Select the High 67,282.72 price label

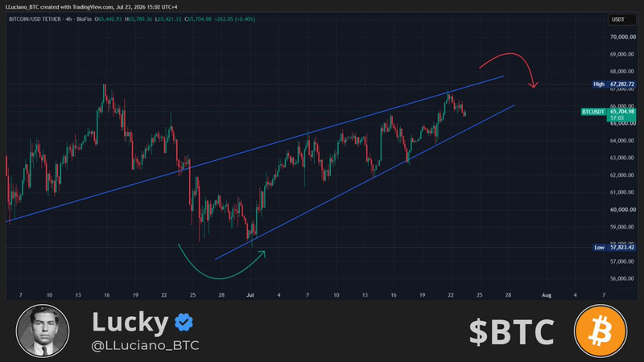613,84
